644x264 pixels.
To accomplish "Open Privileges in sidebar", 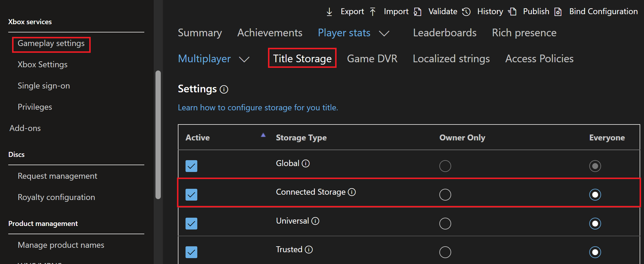I will [x=35, y=107].
